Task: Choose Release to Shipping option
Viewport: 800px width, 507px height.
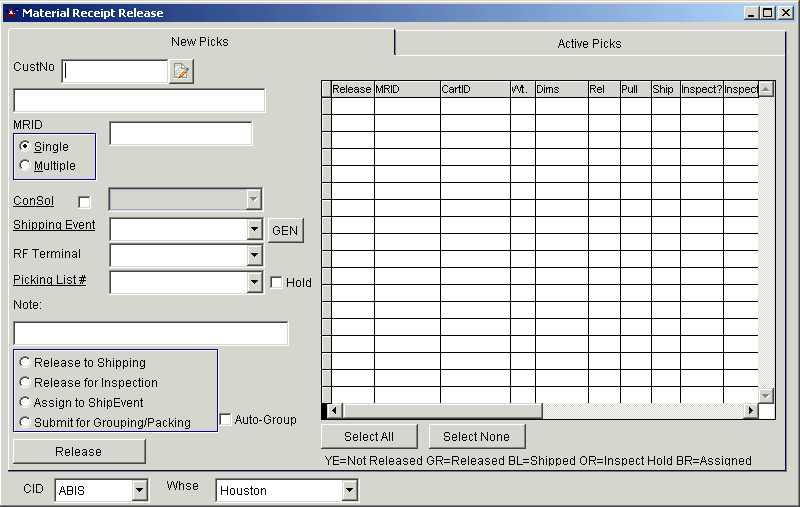Action: click(x=25, y=362)
